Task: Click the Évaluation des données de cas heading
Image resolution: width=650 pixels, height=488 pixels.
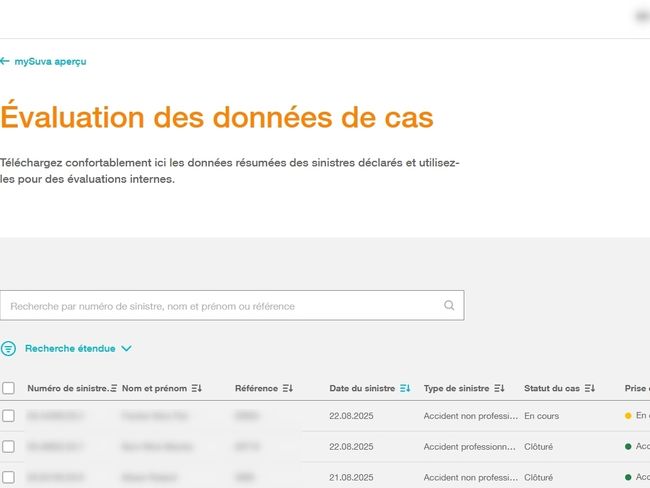Action: point(217,116)
